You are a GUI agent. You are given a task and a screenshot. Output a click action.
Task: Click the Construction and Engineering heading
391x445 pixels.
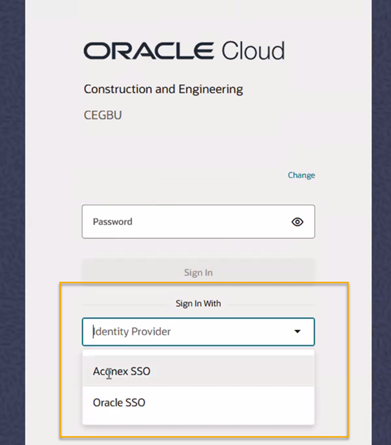[x=163, y=89]
